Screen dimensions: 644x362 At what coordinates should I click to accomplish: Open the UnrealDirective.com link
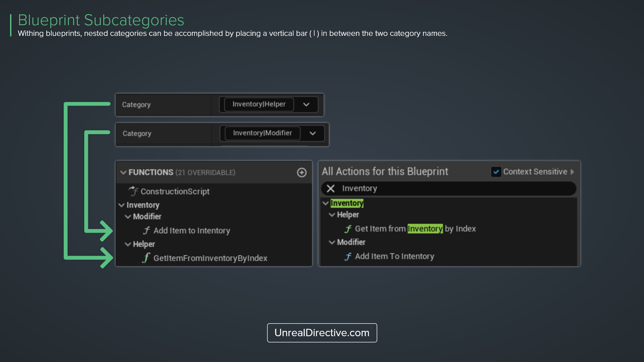pos(322,333)
